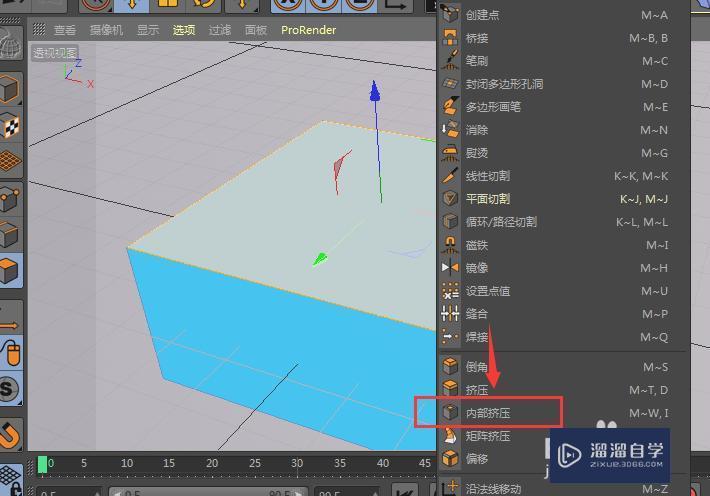Open the ProRender viewport menu
The height and width of the screenshot is (496, 710).
308,30
